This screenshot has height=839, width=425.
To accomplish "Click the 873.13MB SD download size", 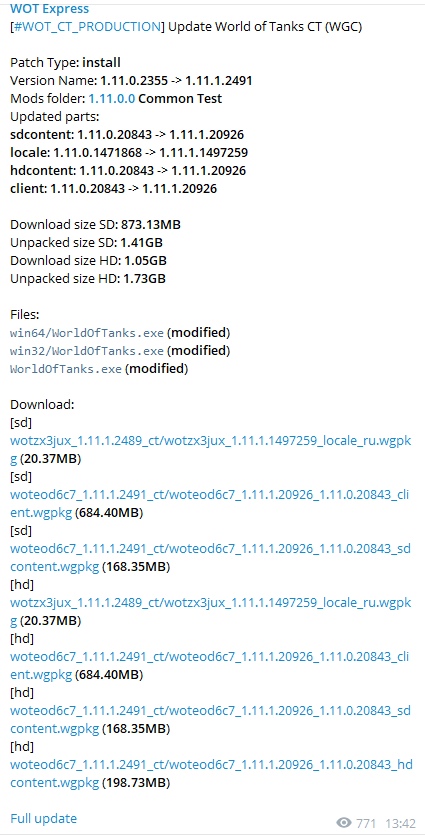I will pos(151,225).
